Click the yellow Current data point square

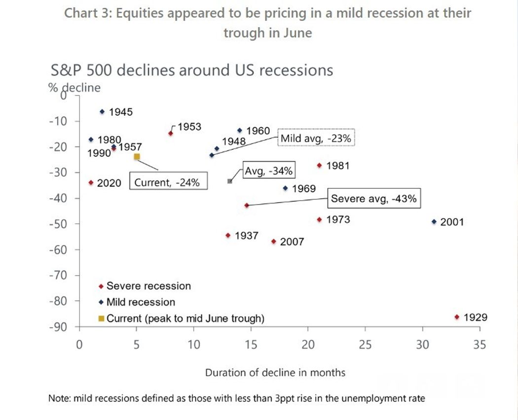point(137,157)
